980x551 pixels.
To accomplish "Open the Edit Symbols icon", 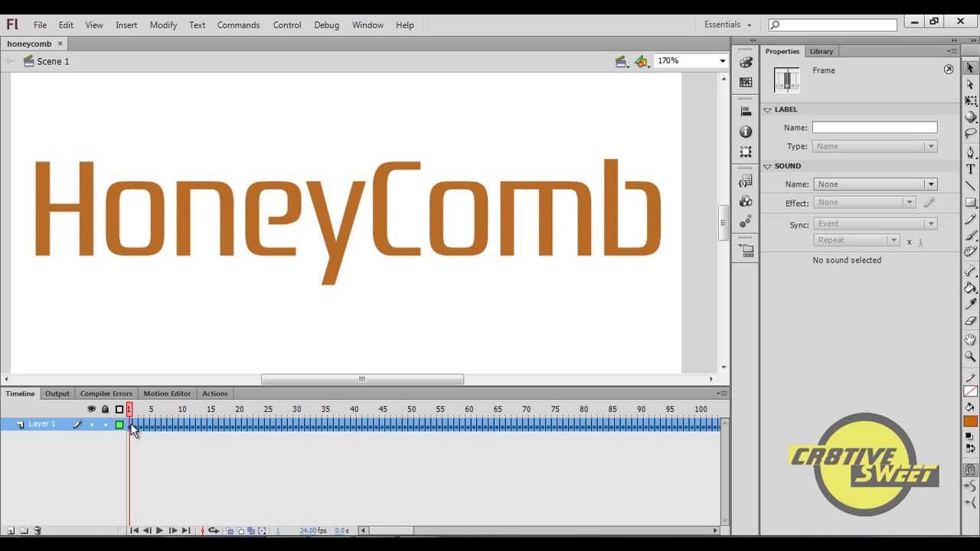I will [642, 61].
